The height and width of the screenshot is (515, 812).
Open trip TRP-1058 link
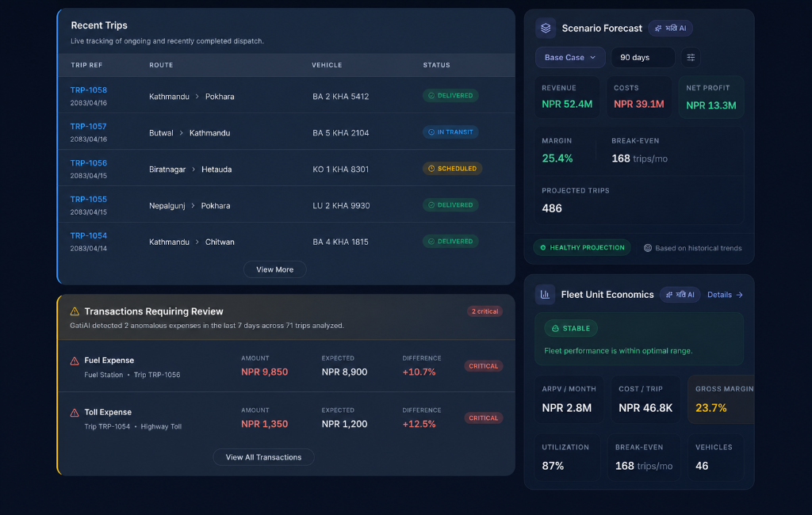(x=89, y=90)
